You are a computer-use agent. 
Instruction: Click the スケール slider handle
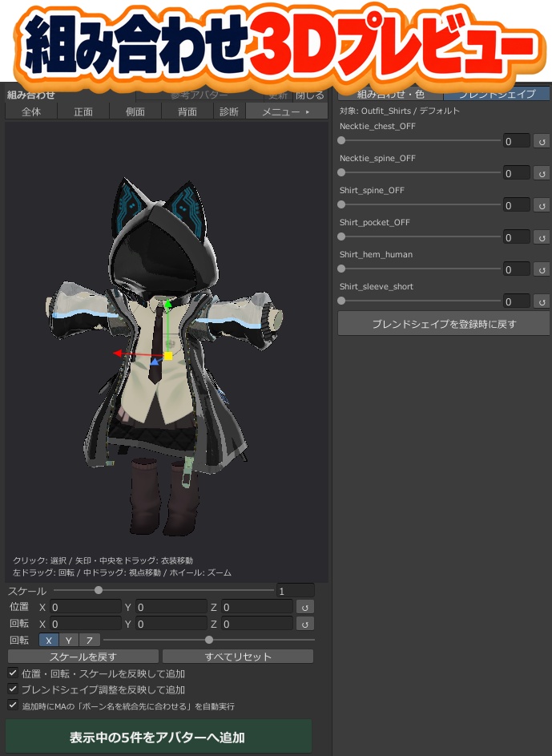[x=99, y=590]
